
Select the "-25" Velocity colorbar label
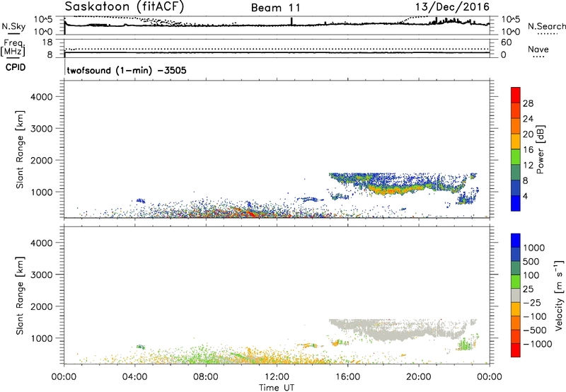tap(532, 303)
